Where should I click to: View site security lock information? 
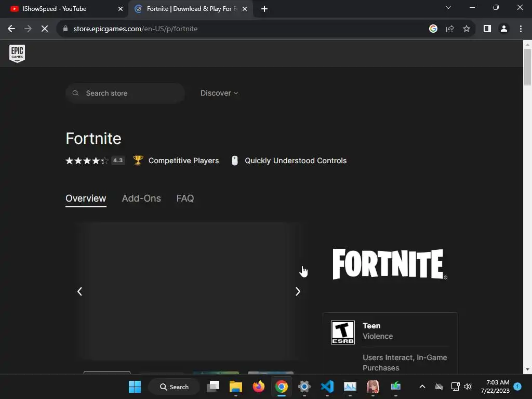65,29
